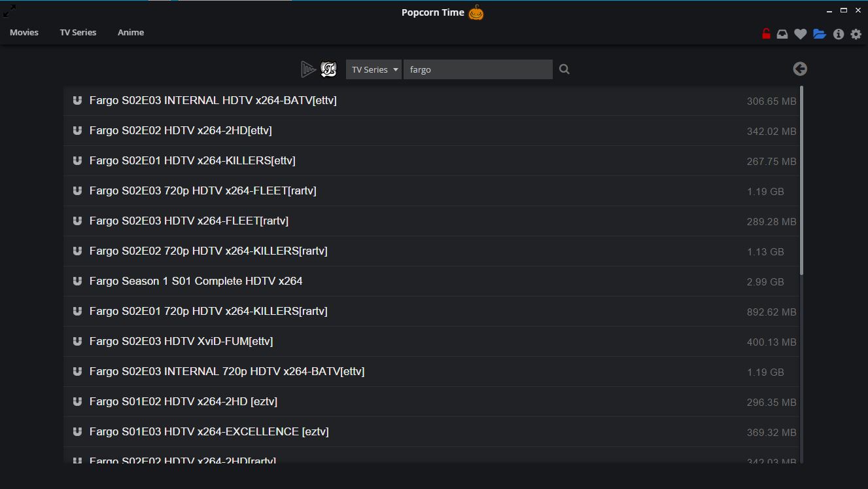Select the triangle waveform search provider icon
868x489 pixels.
pos(308,69)
